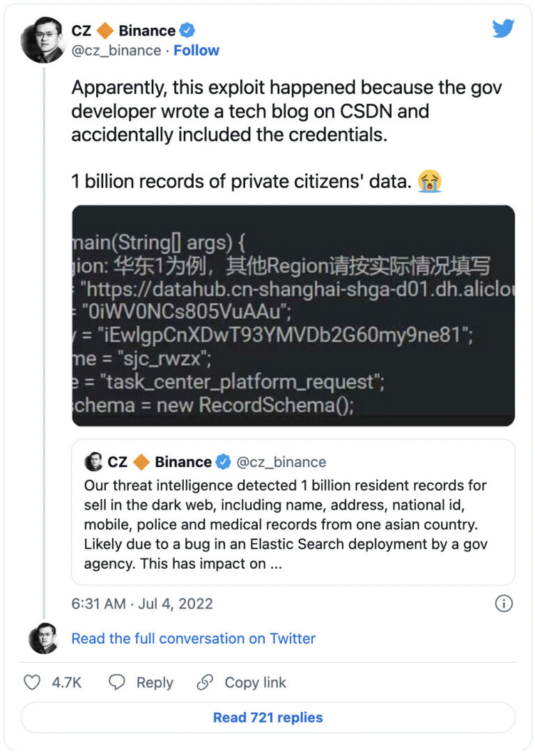Image resolution: width=535 pixels, height=756 pixels.
Task: Open the tweet info circle icon
Action: click(x=504, y=603)
